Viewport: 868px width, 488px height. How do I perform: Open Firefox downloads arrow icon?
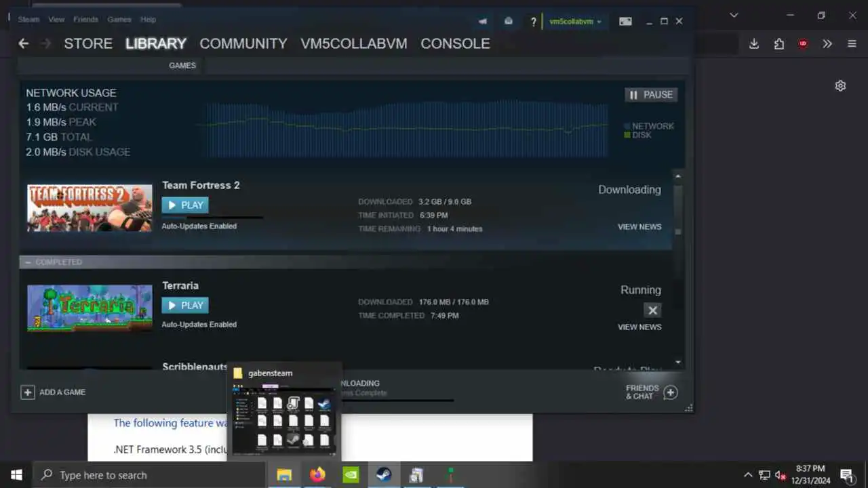[754, 44]
